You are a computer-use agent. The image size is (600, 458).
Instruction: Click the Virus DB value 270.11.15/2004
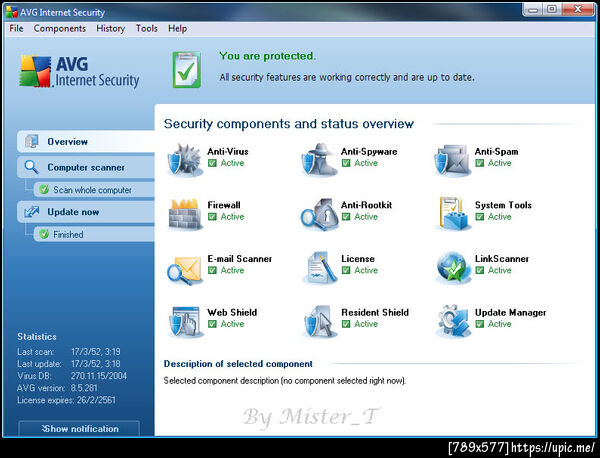click(99, 376)
